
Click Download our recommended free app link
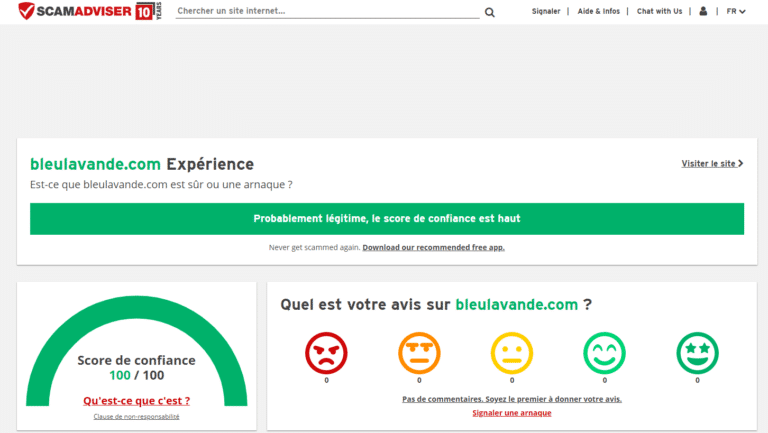[433, 247]
